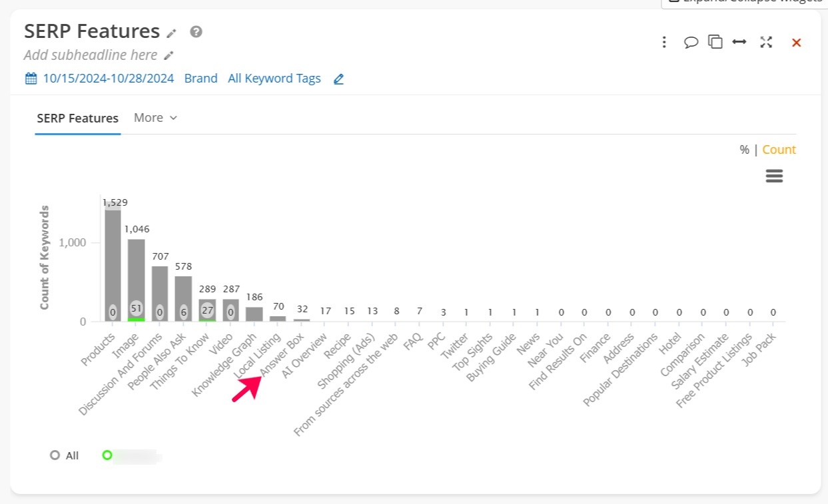Select the SERP Features tab
Viewport: 828px width, 504px height.
point(77,119)
